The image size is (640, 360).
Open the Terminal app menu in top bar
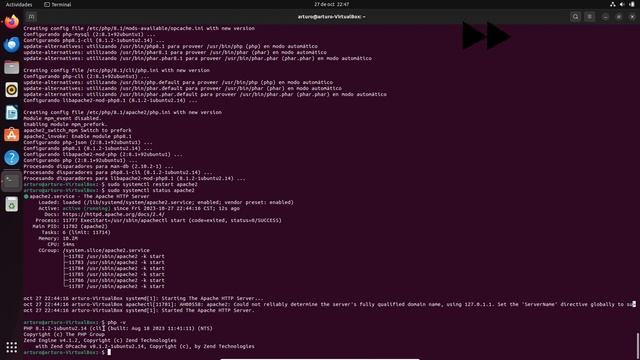(58, 4)
